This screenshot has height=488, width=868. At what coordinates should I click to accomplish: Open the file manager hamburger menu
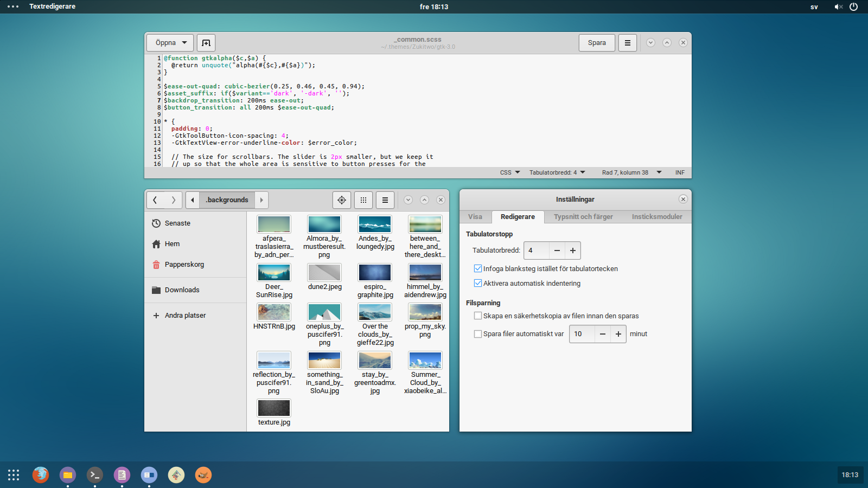(x=385, y=200)
